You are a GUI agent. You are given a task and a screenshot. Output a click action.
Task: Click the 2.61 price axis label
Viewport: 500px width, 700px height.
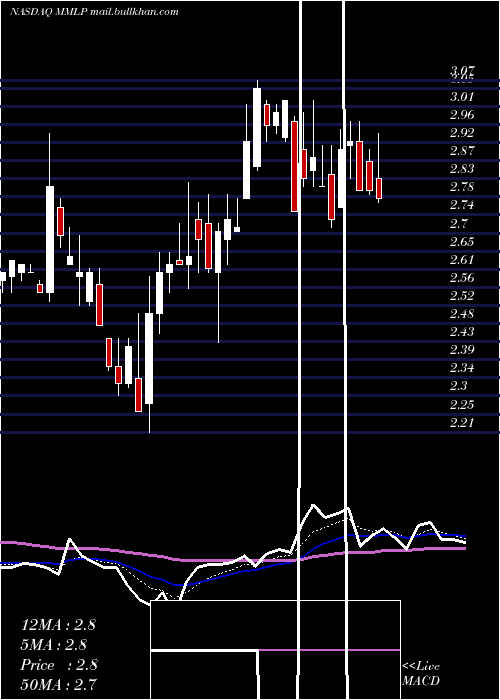point(462,259)
